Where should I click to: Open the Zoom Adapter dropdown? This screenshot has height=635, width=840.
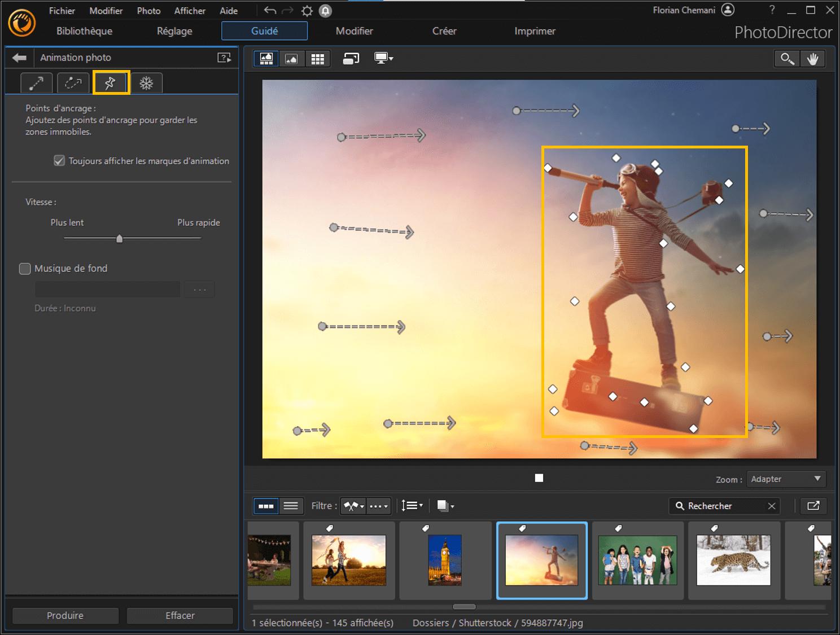point(786,479)
